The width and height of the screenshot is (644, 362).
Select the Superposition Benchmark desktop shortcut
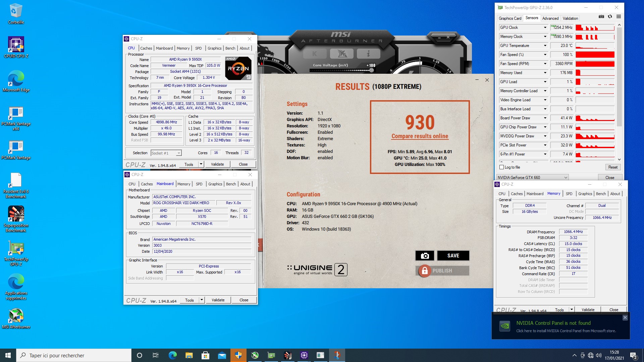tap(16, 219)
